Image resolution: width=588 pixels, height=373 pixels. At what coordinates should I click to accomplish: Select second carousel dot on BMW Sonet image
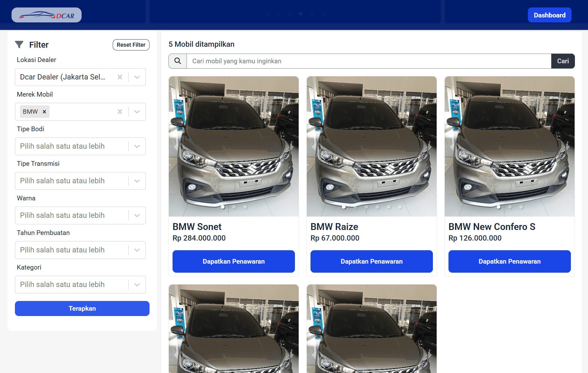tap(234, 207)
